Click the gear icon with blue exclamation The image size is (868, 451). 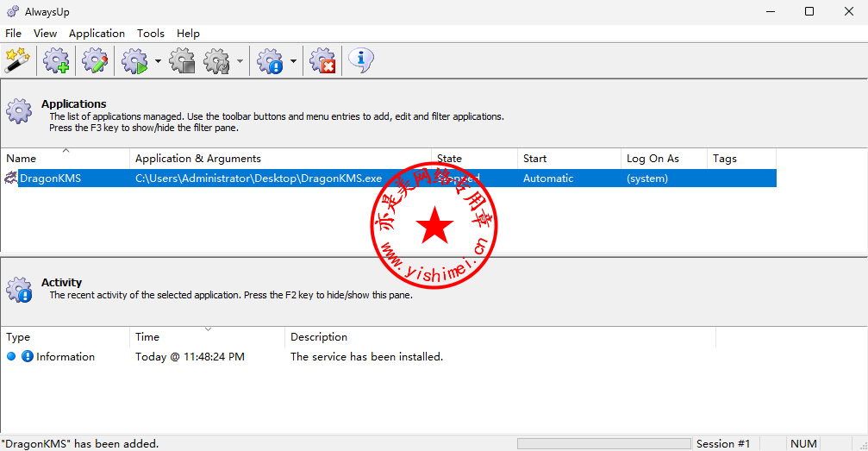(270, 61)
